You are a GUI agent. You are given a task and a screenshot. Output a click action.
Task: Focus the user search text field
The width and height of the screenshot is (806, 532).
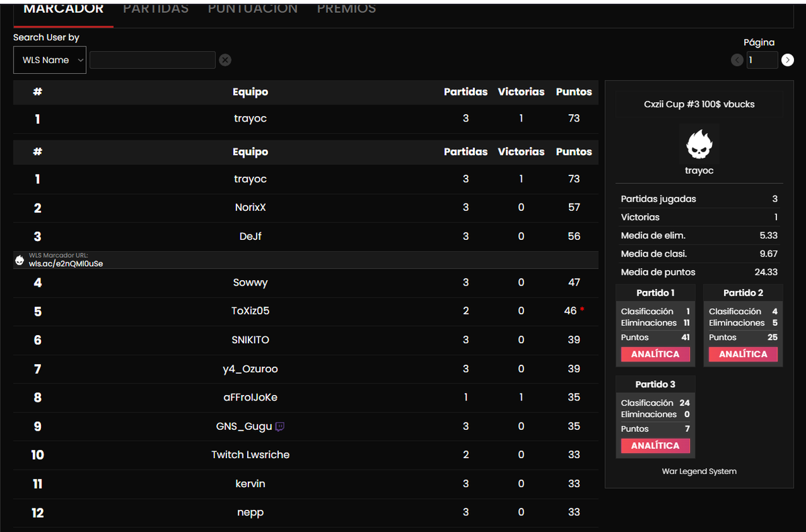(x=152, y=60)
